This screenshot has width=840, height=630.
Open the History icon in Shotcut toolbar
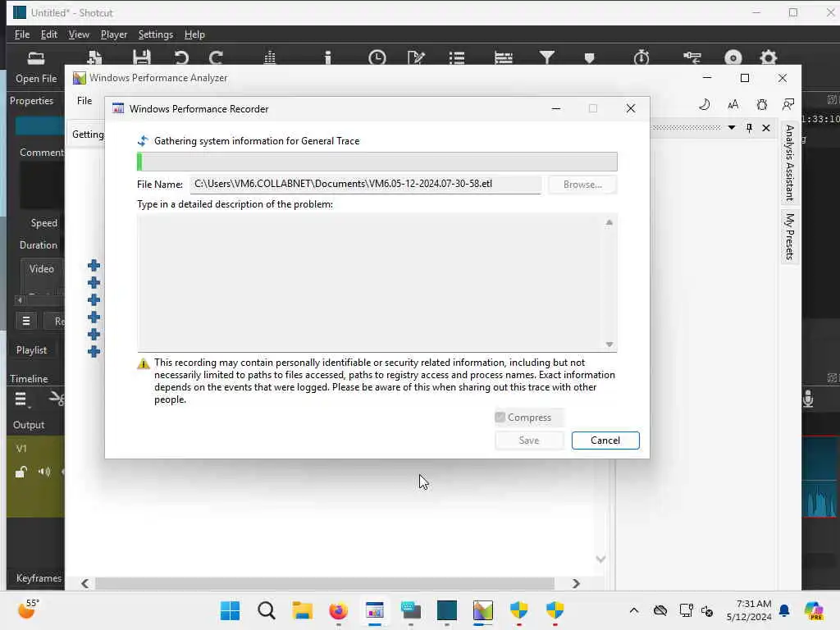(692, 57)
